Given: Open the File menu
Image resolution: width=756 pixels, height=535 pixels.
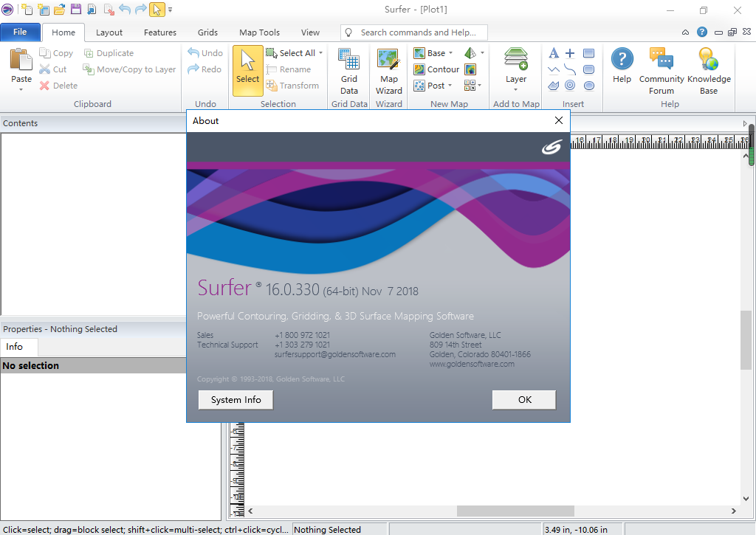Looking at the screenshot, I should (20, 32).
